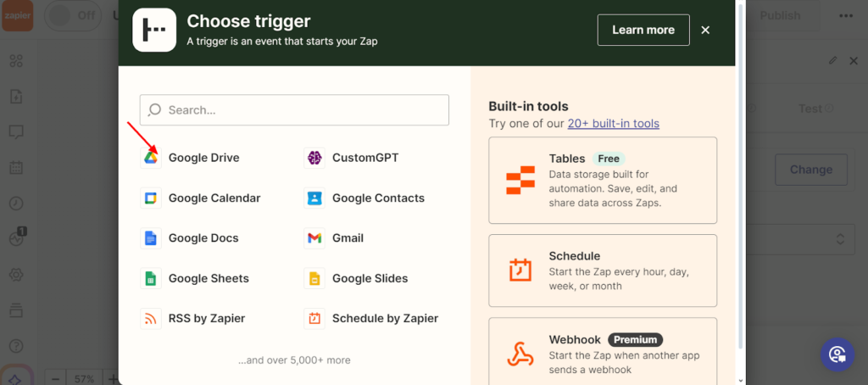Select the RSS by Zapier icon
The width and height of the screenshot is (868, 385).
(151, 319)
